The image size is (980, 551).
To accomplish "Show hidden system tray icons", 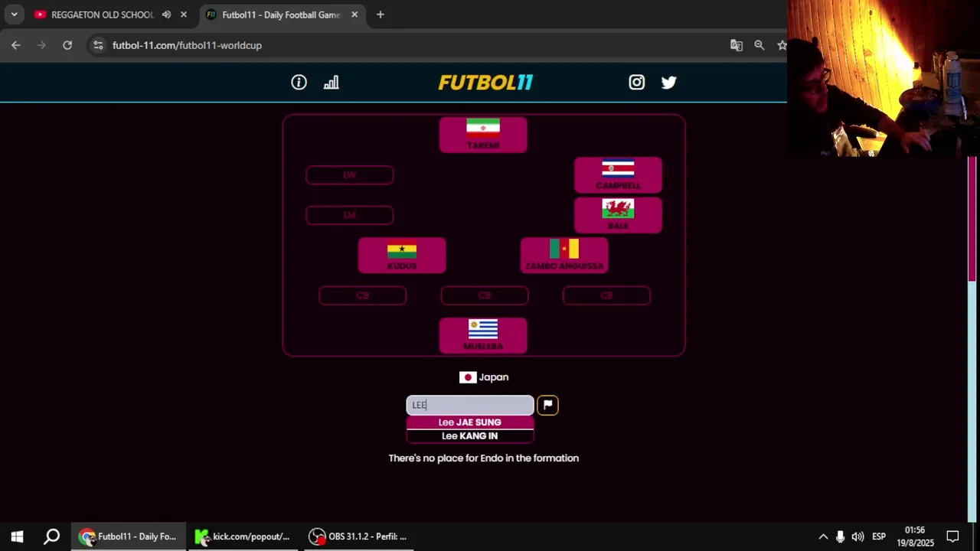I will pyautogui.click(x=823, y=536).
